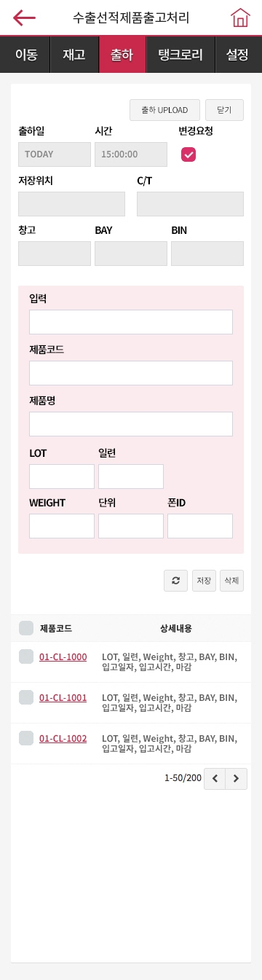Go to next page of results
The width and height of the screenshot is (262, 980).
point(236,779)
